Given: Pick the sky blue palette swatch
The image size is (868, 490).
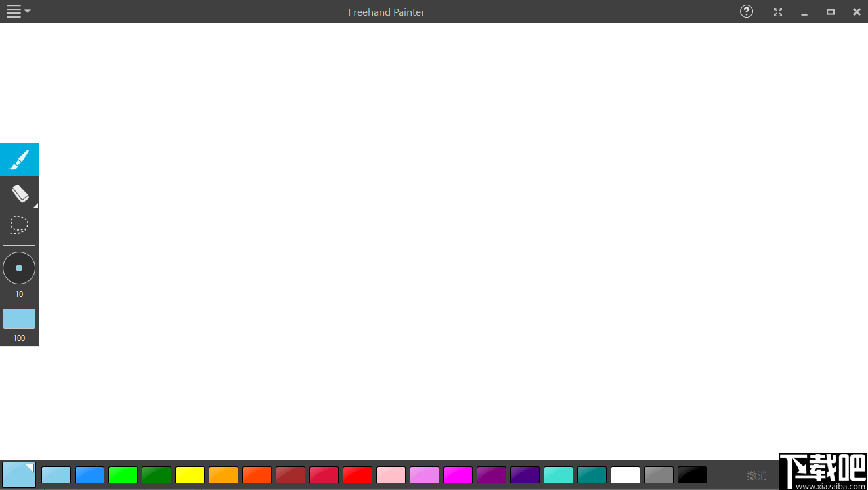Looking at the screenshot, I should (x=56, y=475).
